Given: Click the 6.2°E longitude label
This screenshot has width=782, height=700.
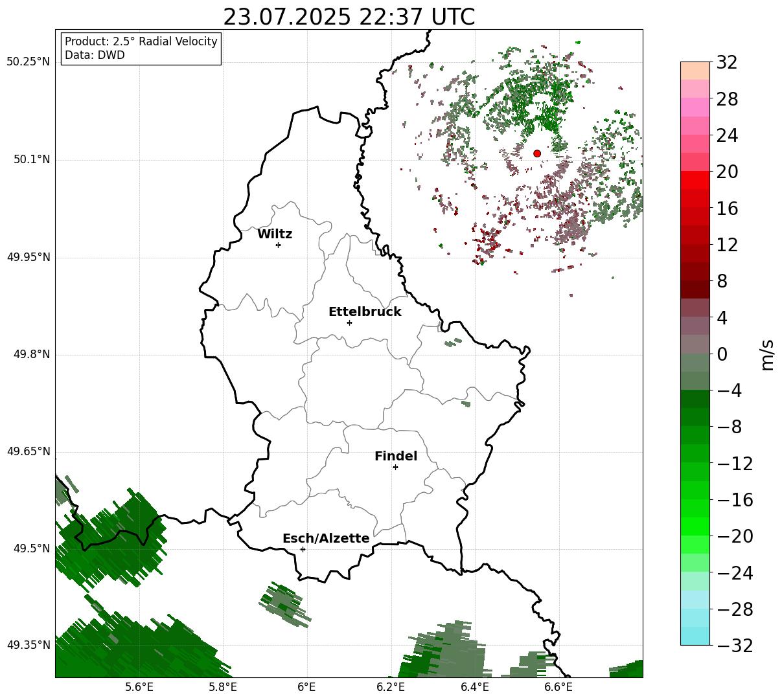Looking at the screenshot, I should (x=391, y=687).
